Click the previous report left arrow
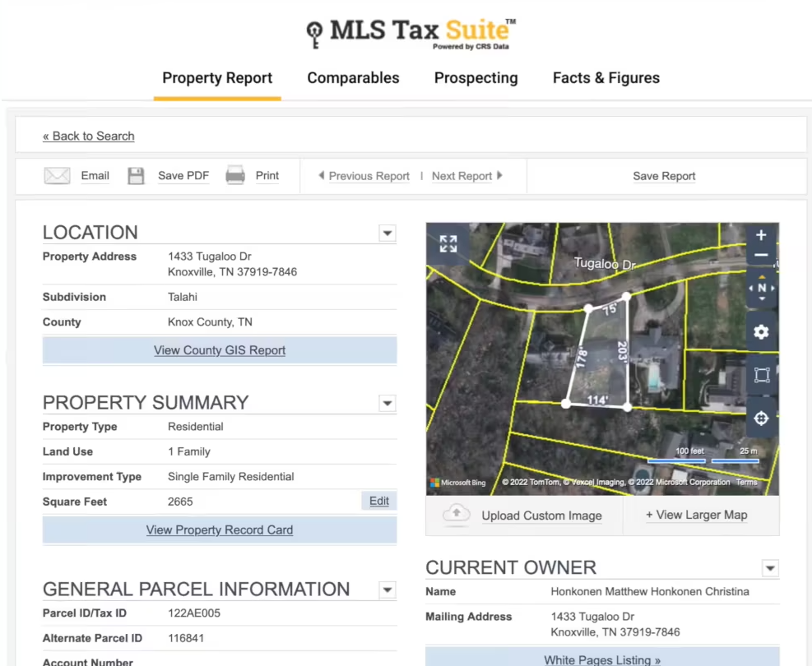The height and width of the screenshot is (666, 812). tap(321, 175)
